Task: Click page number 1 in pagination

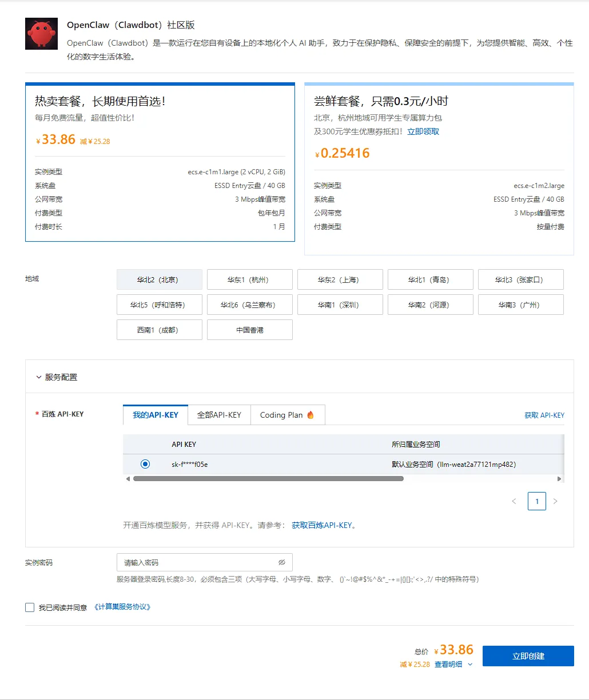Action: 537,501
